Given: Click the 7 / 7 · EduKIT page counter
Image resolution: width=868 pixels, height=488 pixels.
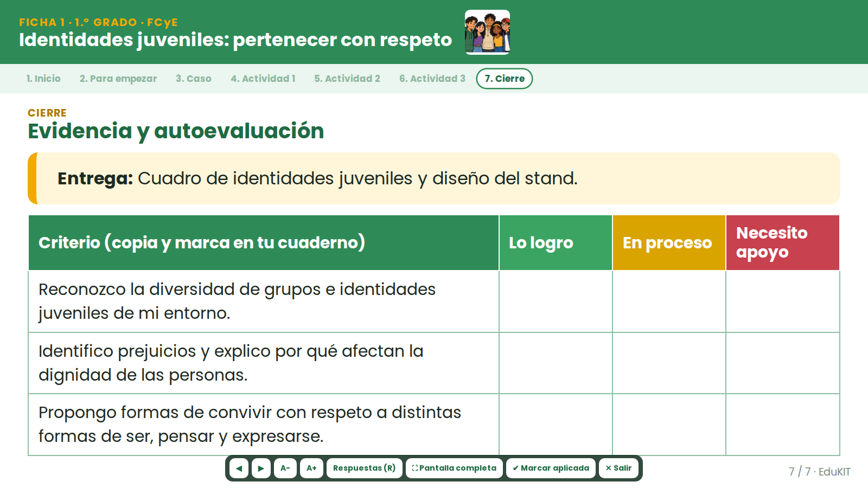Looking at the screenshot, I should point(819,472).
